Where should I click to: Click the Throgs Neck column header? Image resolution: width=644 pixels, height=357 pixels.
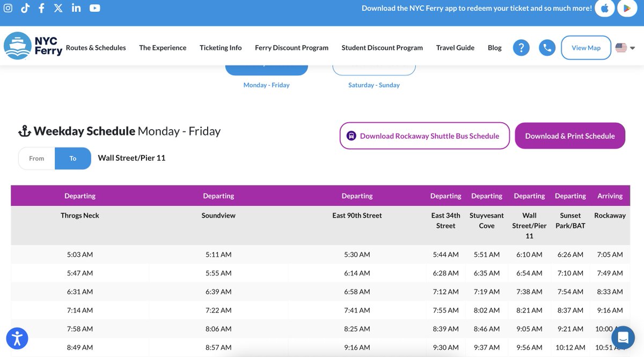click(x=80, y=215)
